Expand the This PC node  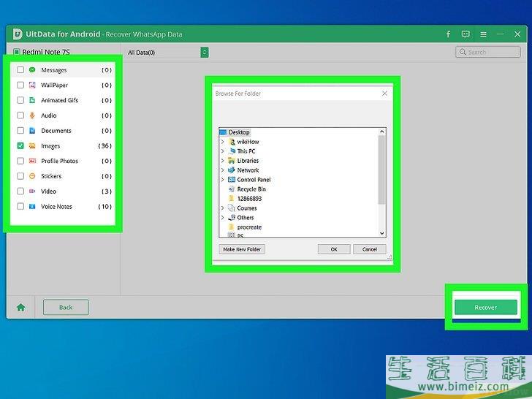[223, 151]
